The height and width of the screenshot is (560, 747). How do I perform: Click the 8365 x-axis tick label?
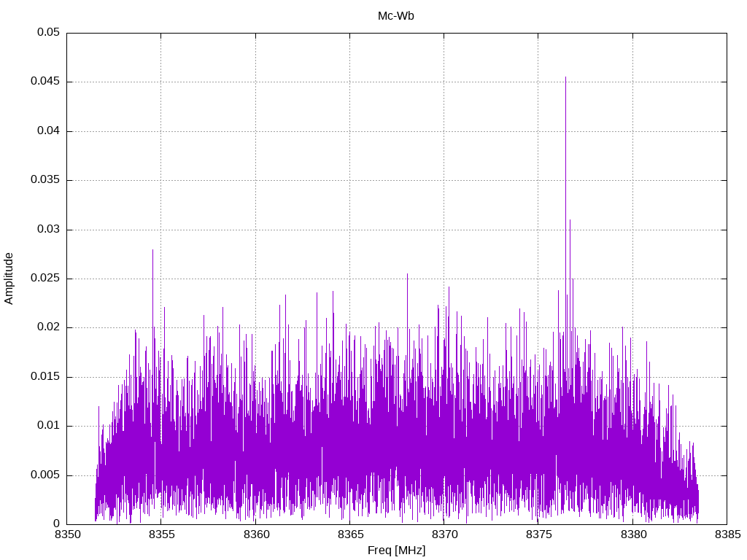click(349, 534)
